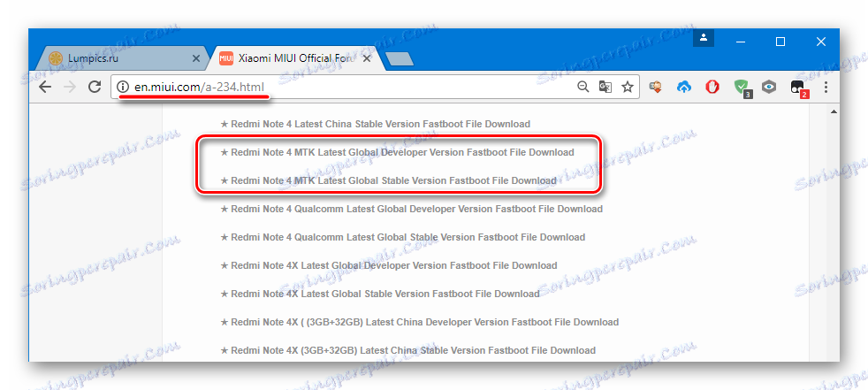This screenshot has height=390, width=868.
Task: Open the extension with red badge 2
Action: [x=798, y=88]
